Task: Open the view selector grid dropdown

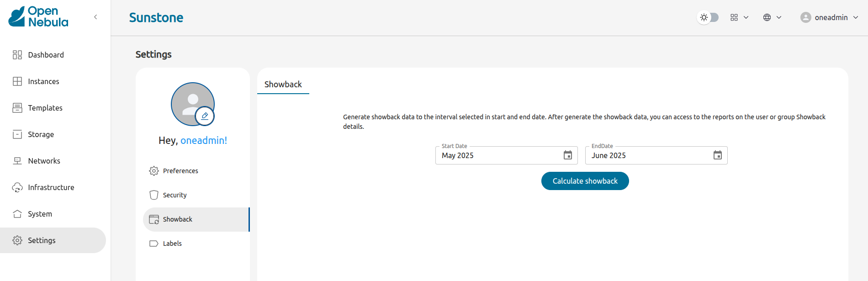Action: pyautogui.click(x=739, y=17)
